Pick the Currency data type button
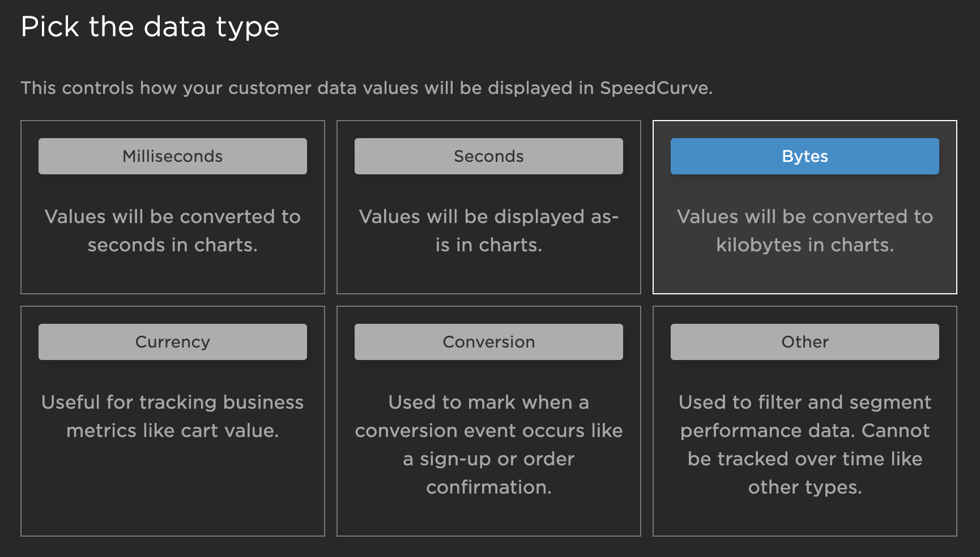Image resolution: width=980 pixels, height=557 pixels. [173, 342]
